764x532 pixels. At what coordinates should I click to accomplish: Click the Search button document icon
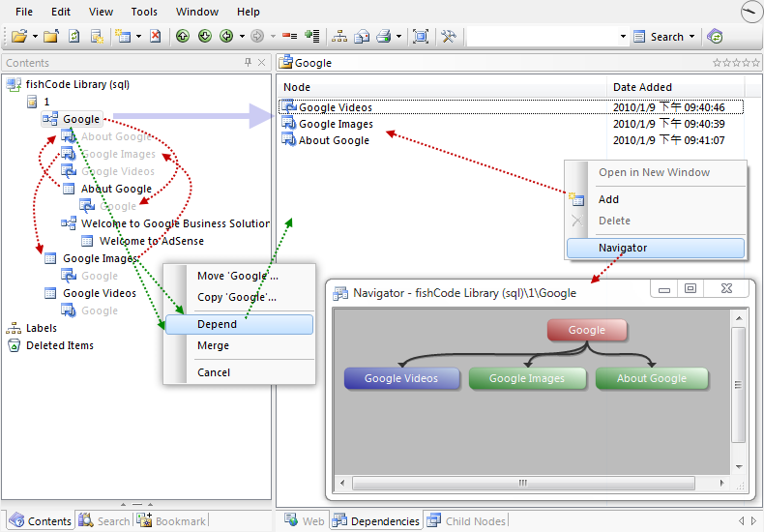639,37
